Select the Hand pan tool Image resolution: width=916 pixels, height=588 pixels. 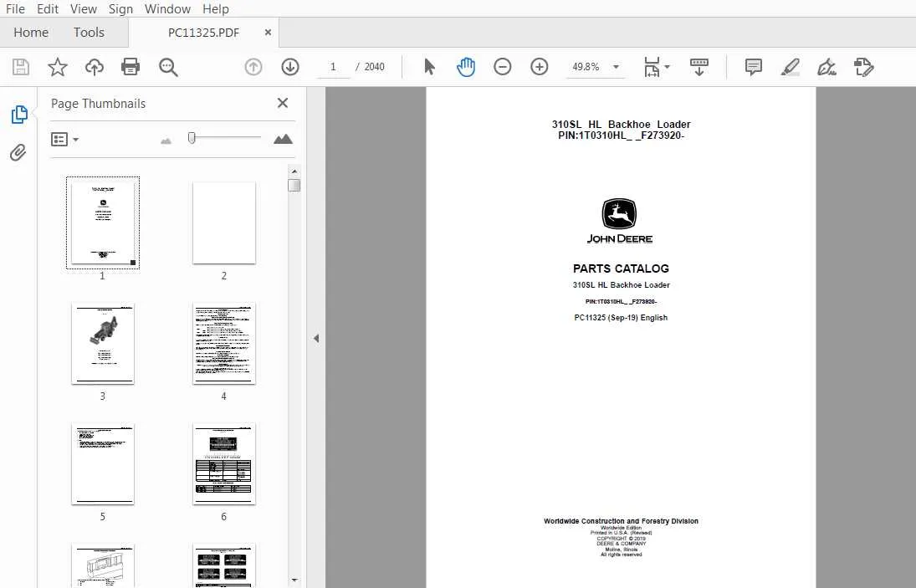[x=466, y=67]
